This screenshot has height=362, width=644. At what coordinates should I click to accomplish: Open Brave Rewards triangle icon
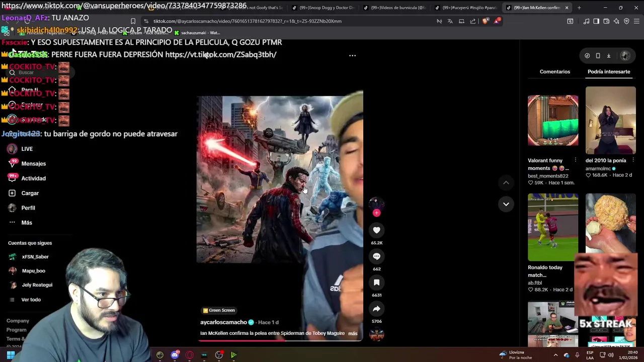click(x=497, y=21)
